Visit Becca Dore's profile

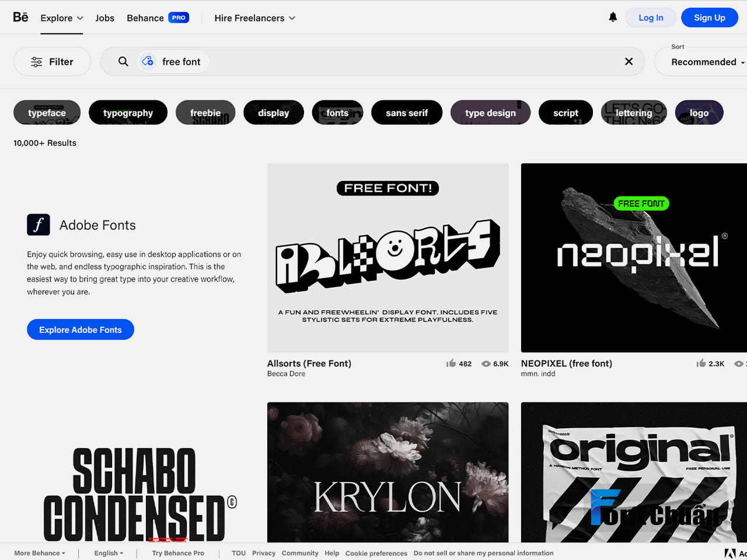[x=286, y=374]
